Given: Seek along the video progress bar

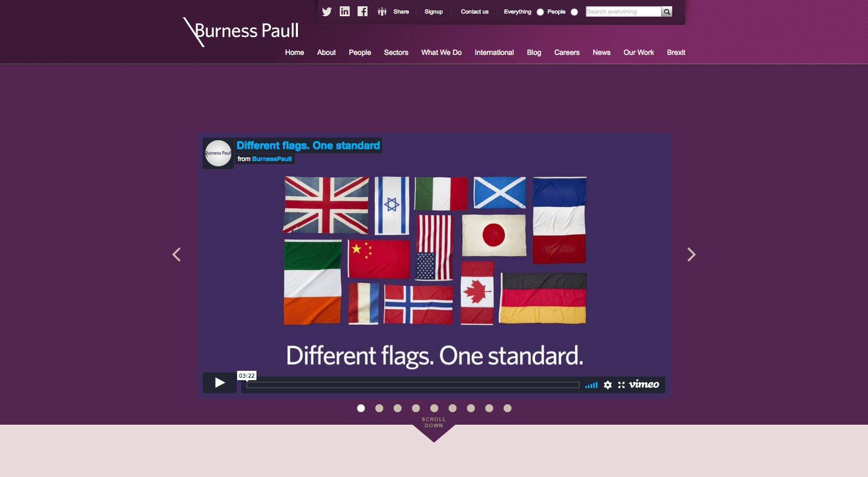Looking at the screenshot, I should point(413,385).
